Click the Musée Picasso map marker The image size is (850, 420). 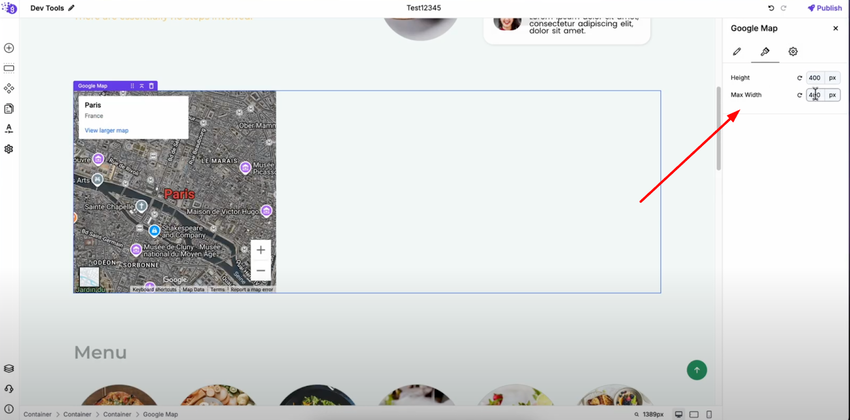(245, 167)
